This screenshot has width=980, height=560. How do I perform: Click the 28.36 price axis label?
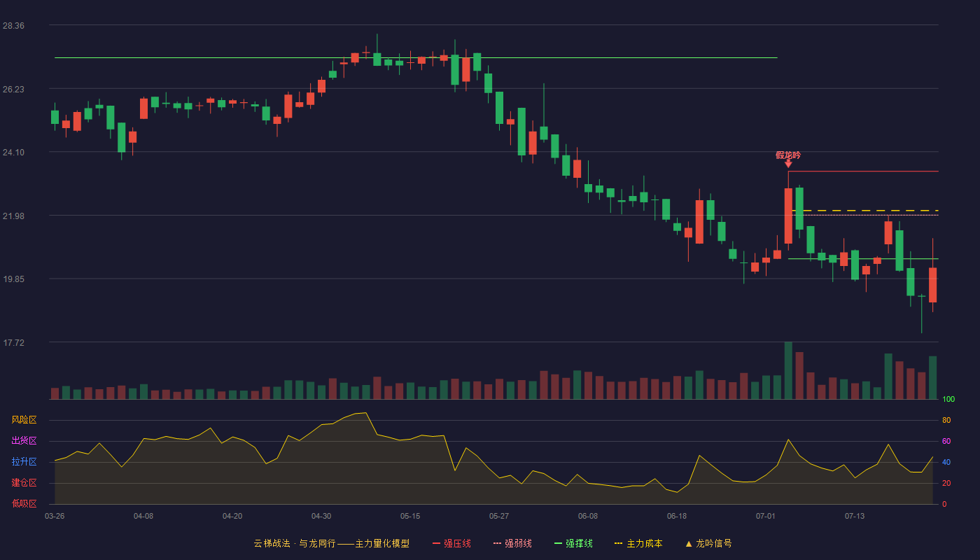(13, 26)
